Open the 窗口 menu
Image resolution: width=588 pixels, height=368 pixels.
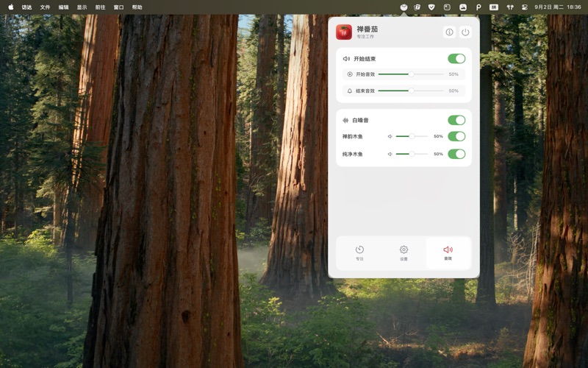[118, 7]
